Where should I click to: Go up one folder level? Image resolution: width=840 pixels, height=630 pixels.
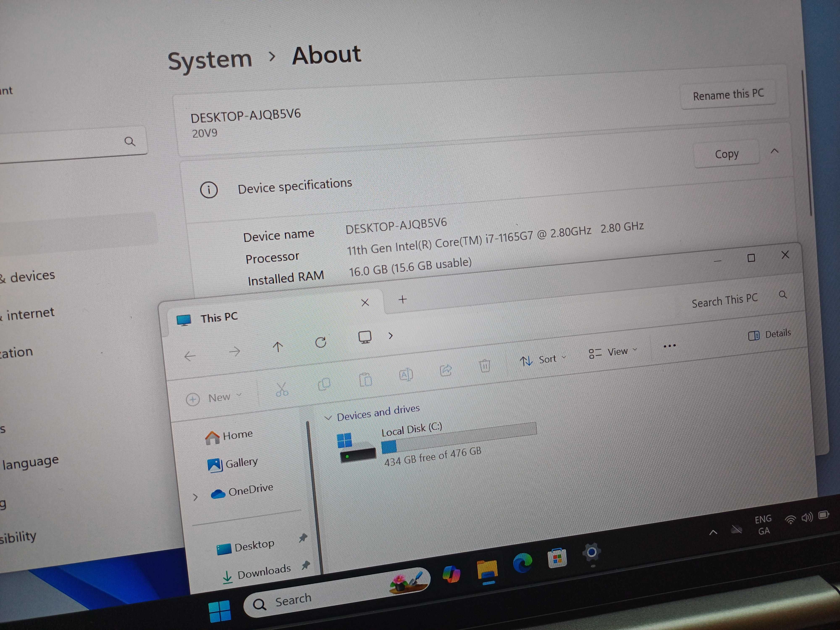278,347
